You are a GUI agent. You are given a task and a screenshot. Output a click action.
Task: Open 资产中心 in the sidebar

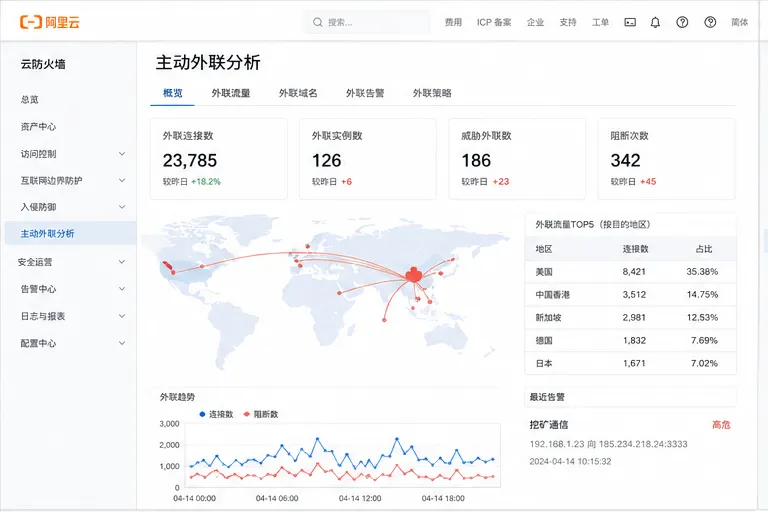pyautogui.click(x=38, y=127)
